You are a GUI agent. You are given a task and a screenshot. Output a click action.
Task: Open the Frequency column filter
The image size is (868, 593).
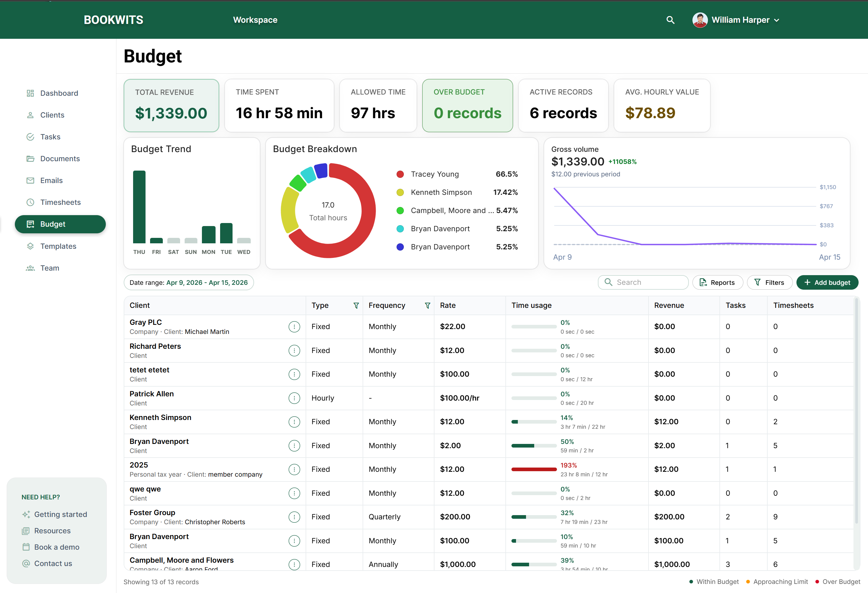point(427,306)
